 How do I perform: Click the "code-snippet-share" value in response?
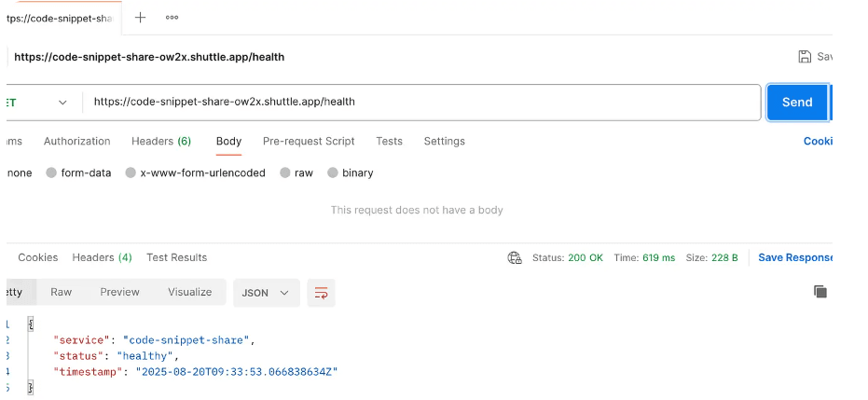[x=186, y=340]
